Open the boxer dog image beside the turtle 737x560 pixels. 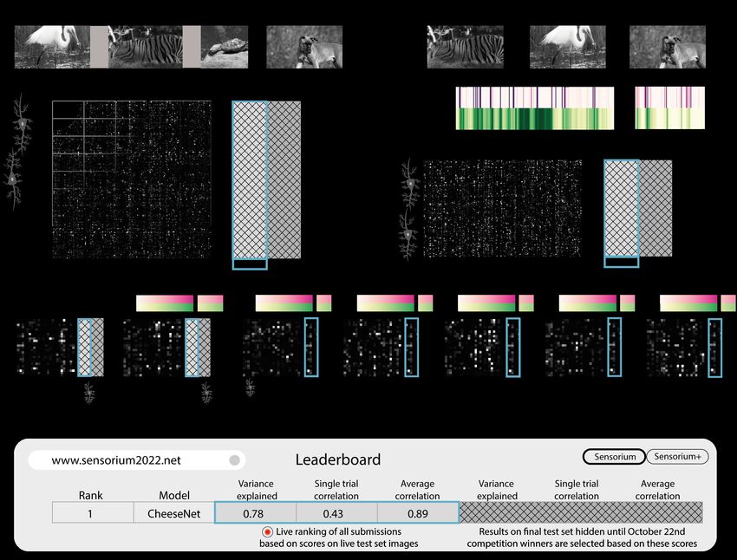304,47
